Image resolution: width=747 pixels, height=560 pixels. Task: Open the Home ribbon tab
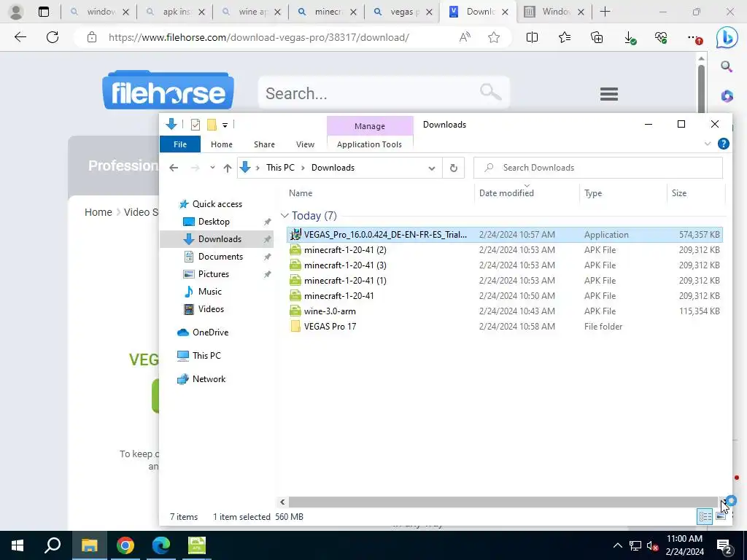click(222, 144)
